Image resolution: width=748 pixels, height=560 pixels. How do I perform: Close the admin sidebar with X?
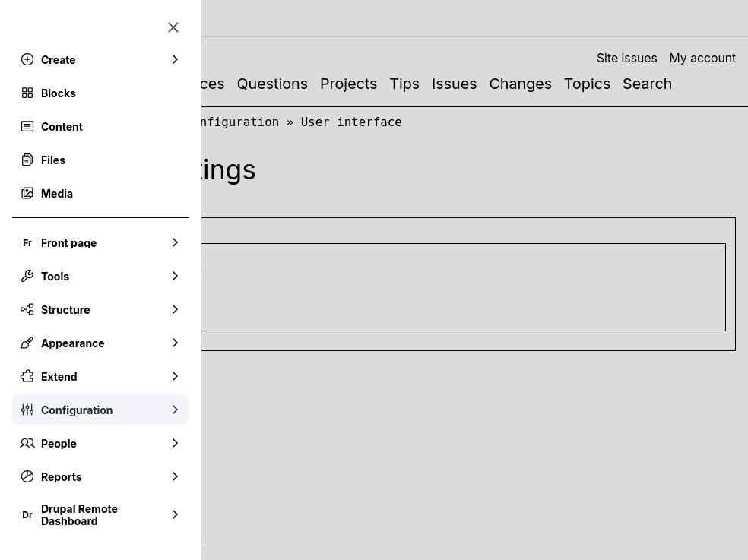click(x=173, y=27)
